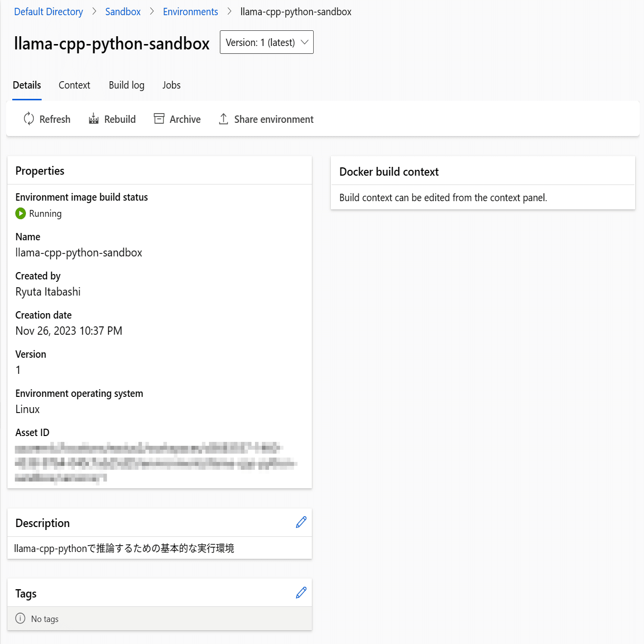Click the Rebuild factory icon
This screenshot has height=644, width=644.
pyautogui.click(x=93, y=119)
